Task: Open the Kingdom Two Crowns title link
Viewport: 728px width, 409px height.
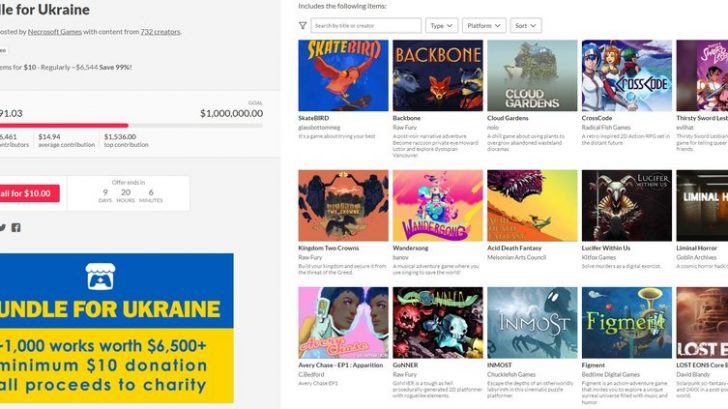Action: pyautogui.click(x=328, y=248)
